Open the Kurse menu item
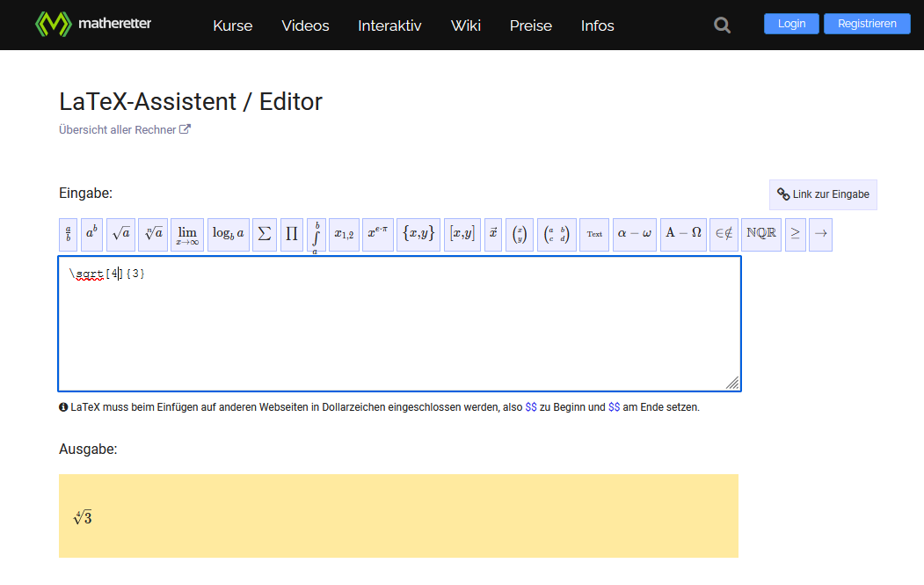924x585 pixels. [x=232, y=26]
